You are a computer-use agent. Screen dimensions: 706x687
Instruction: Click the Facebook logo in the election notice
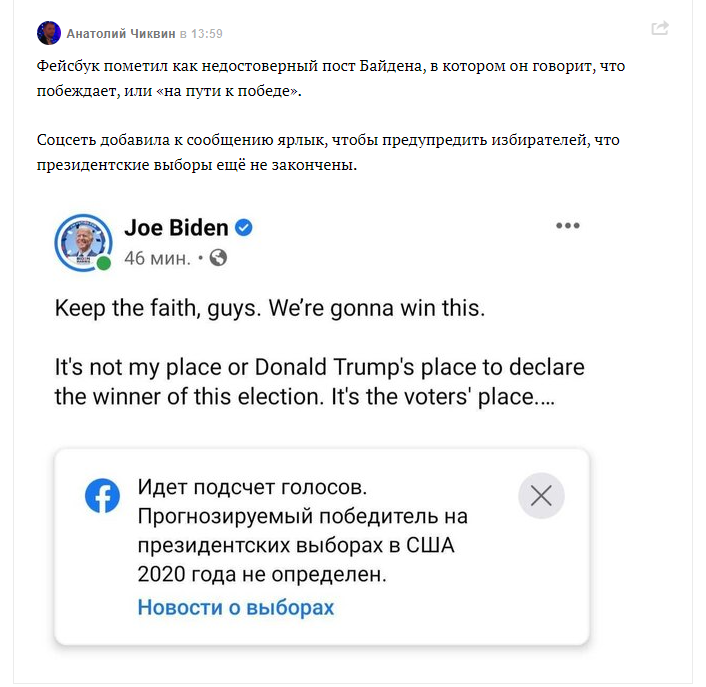pos(102,496)
